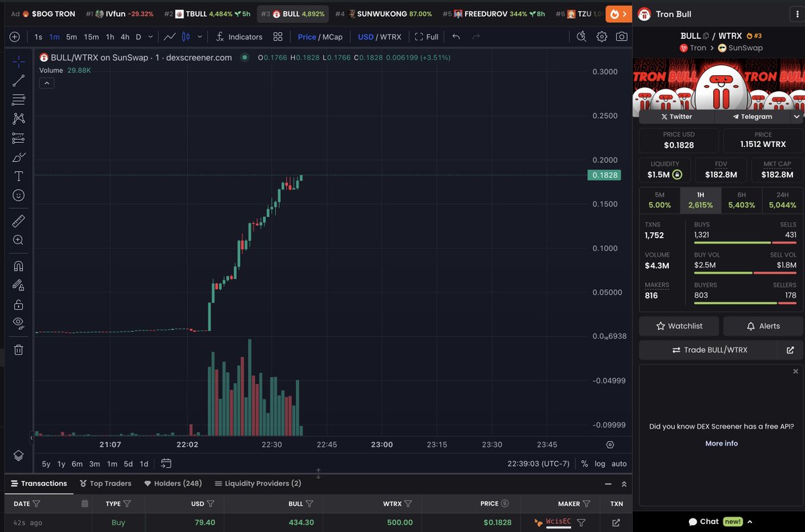The width and height of the screenshot is (805, 532).
Task: Open the chart settings gear
Action: coord(601,37)
